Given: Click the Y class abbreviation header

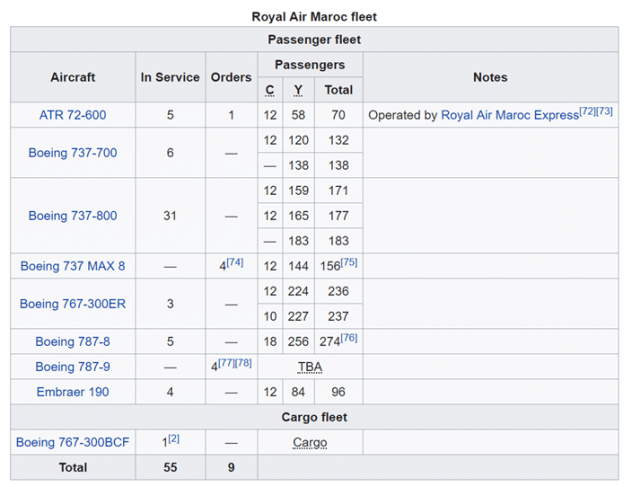Looking at the screenshot, I should (298, 90).
